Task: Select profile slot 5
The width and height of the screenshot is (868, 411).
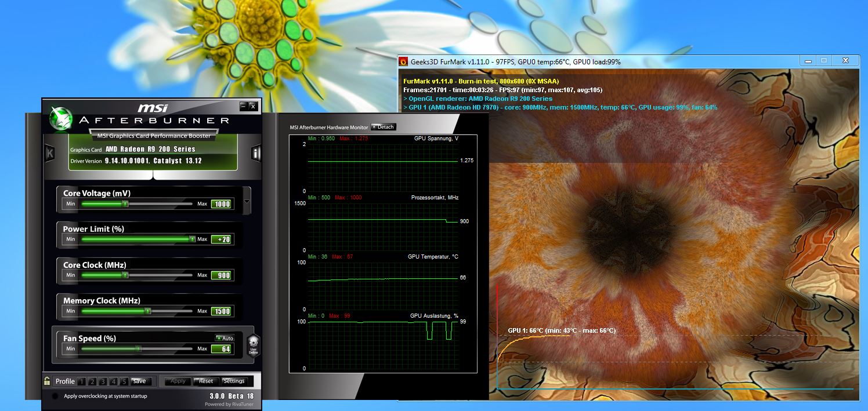Action: pyautogui.click(x=124, y=381)
